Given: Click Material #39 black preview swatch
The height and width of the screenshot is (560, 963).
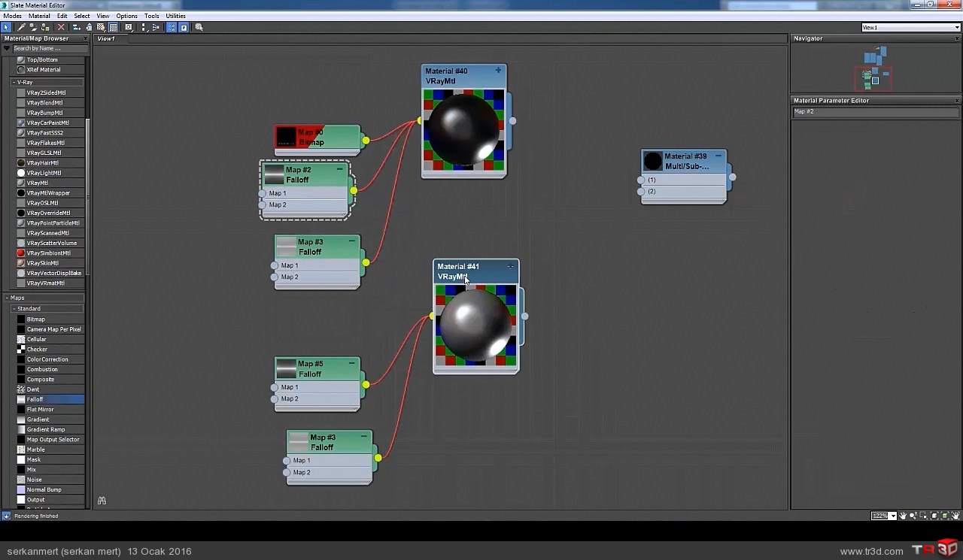Looking at the screenshot, I should tap(653, 161).
